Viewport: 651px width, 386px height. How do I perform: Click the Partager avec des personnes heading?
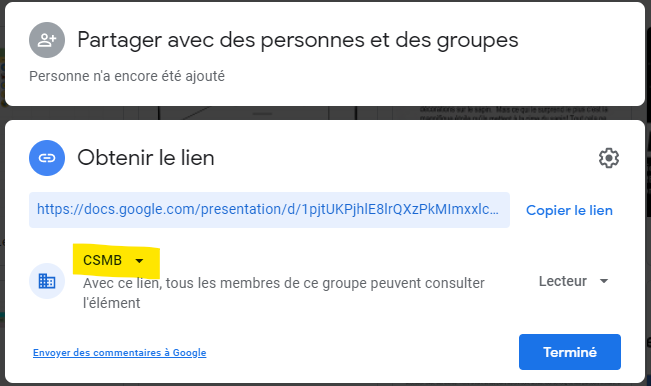298,40
